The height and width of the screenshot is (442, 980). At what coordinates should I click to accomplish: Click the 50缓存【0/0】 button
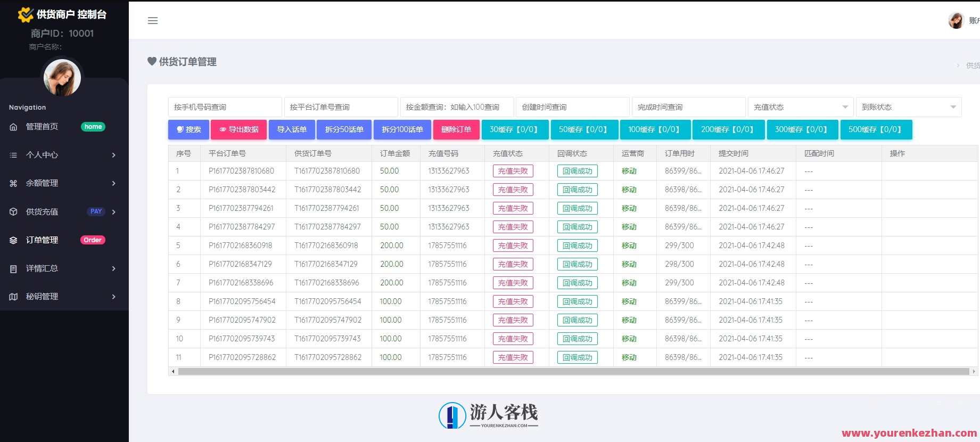(584, 129)
